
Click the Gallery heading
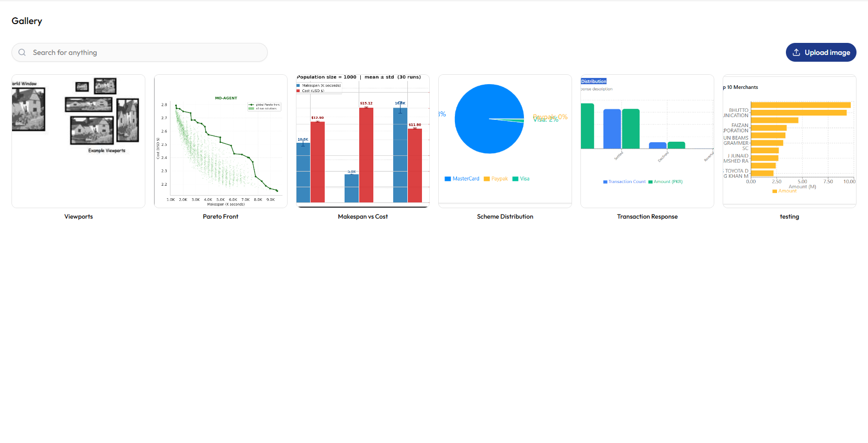coord(27,21)
